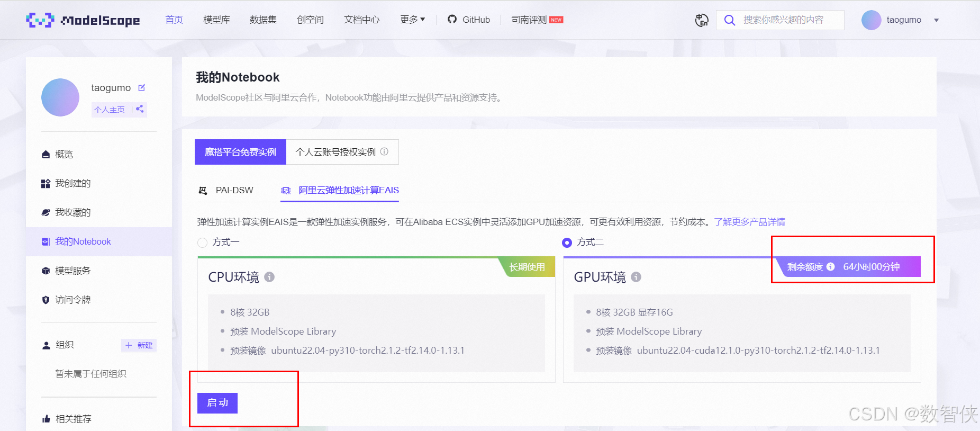Click the 我的Notebook page heading
The width and height of the screenshot is (980, 431).
coord(238,77)
